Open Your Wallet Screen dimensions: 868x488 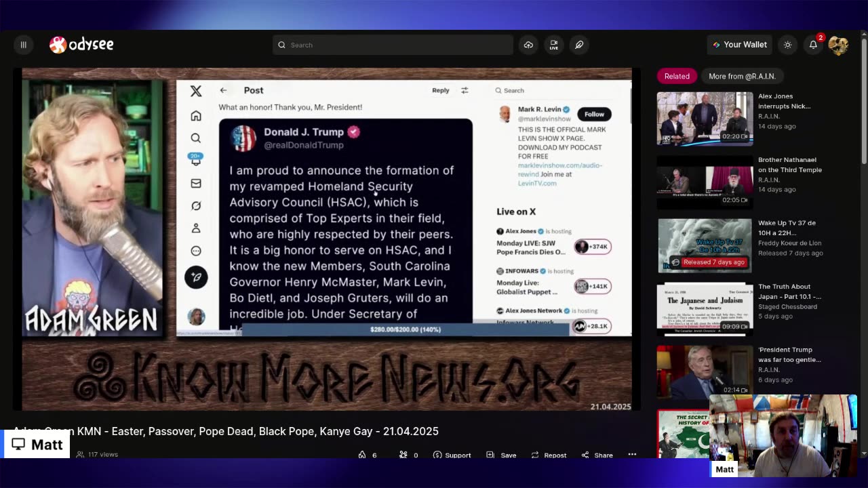(739, 45)
